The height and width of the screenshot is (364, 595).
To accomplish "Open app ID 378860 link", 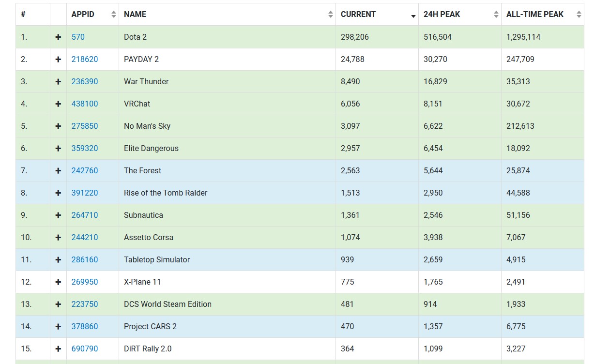I will [x=85, y=326].
